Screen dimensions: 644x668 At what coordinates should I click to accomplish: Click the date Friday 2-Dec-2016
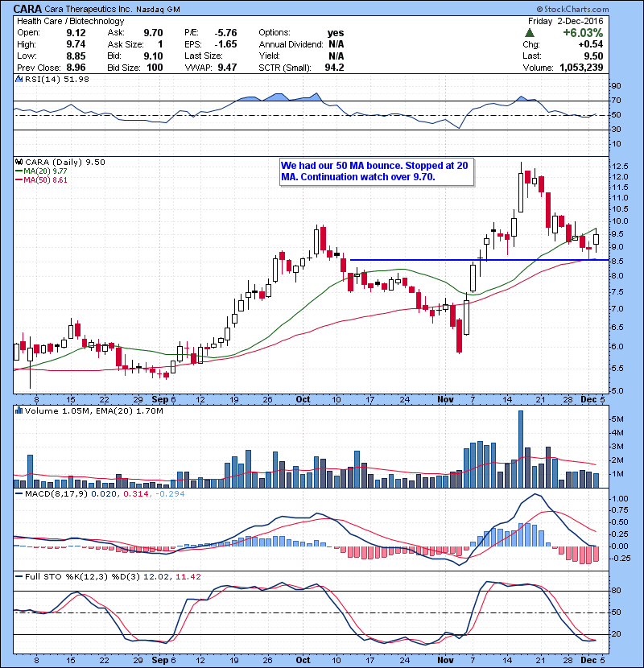pyautogui.click(x=566, y=21)
